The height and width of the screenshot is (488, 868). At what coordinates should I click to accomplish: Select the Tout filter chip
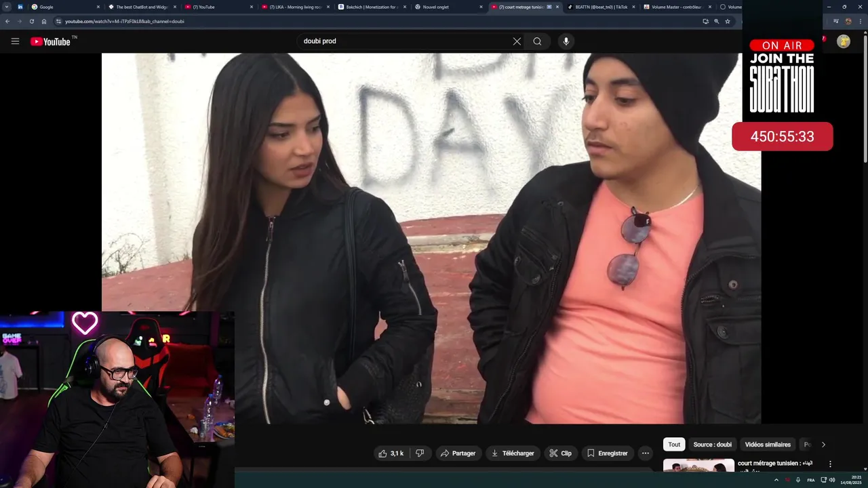pos(674,445)
